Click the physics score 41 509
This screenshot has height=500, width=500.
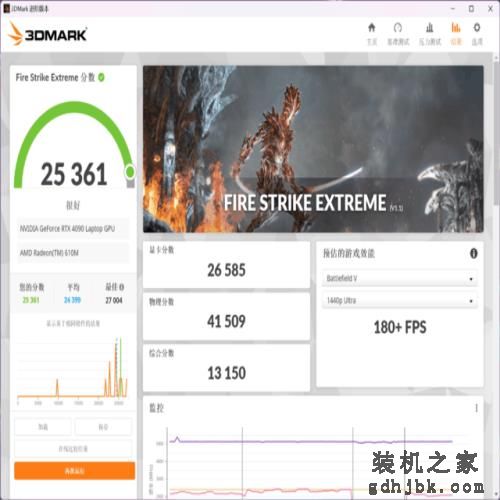226,321
